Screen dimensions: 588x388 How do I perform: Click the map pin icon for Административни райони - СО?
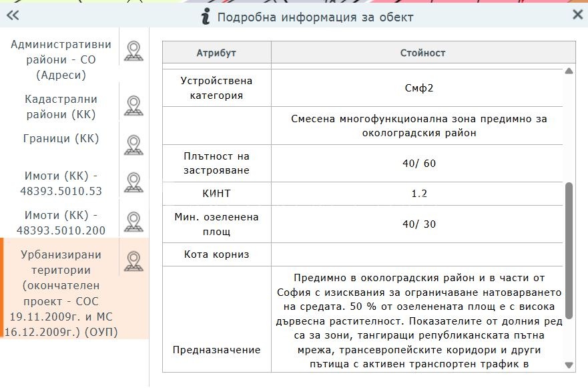[134, 50]
